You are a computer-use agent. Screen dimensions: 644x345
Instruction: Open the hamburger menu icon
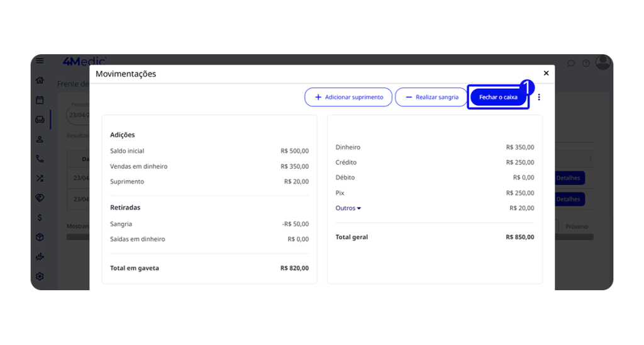40,61
